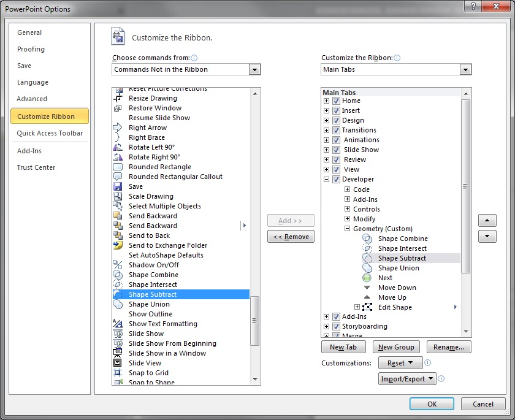Open the General options category

(x=29, y=32)
